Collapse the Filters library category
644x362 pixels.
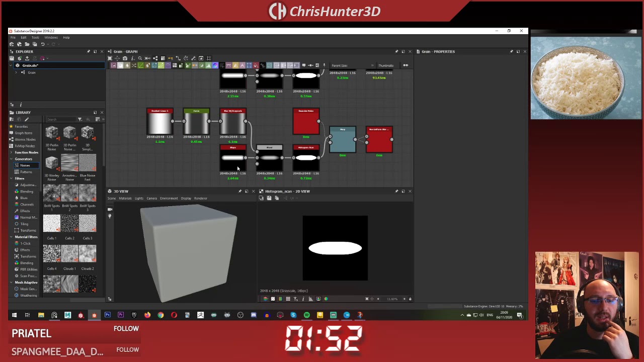coord(12,178)
